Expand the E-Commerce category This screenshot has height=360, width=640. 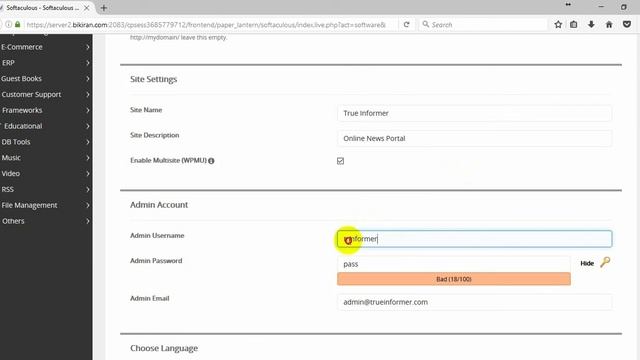pyautogui.click(x=46, y=47)
